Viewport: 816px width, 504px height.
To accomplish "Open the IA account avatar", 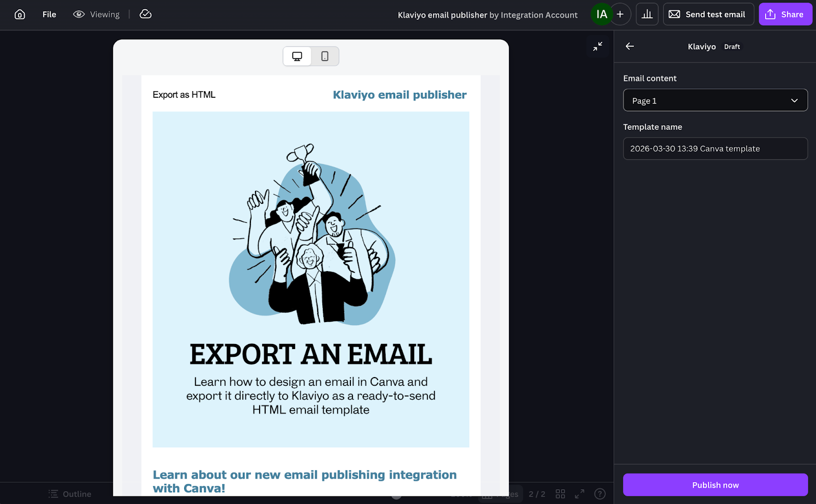I will (601, 14).
